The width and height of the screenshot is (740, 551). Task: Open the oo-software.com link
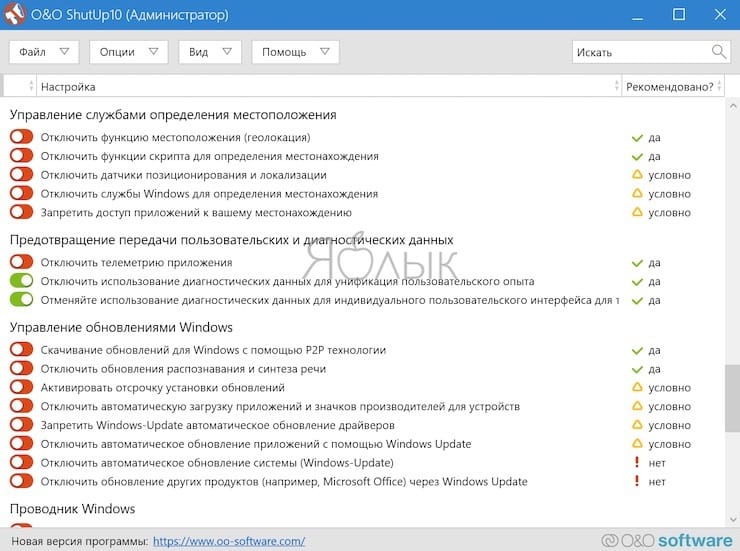[229, 542]
